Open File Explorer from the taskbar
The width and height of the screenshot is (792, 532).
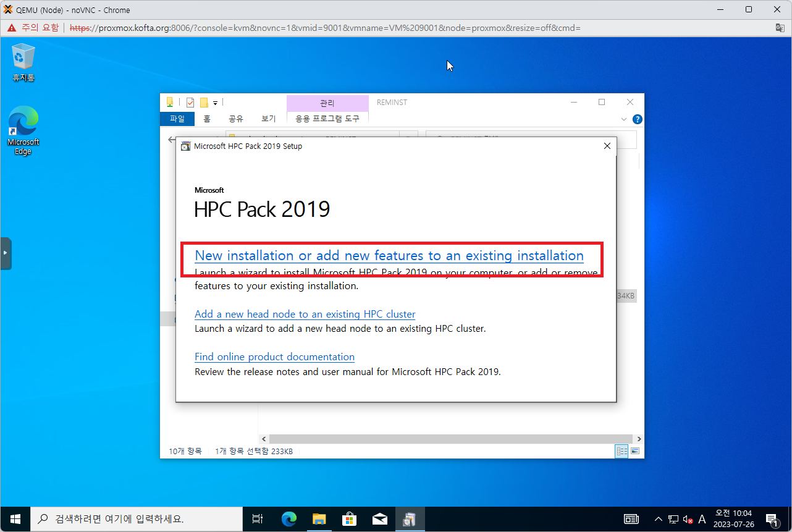[x=319, y=519]
